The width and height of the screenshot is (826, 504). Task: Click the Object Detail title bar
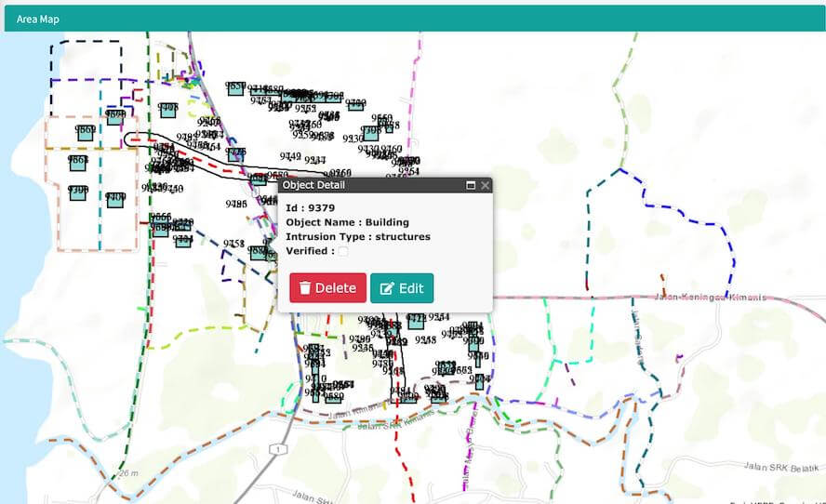[372, 185]
